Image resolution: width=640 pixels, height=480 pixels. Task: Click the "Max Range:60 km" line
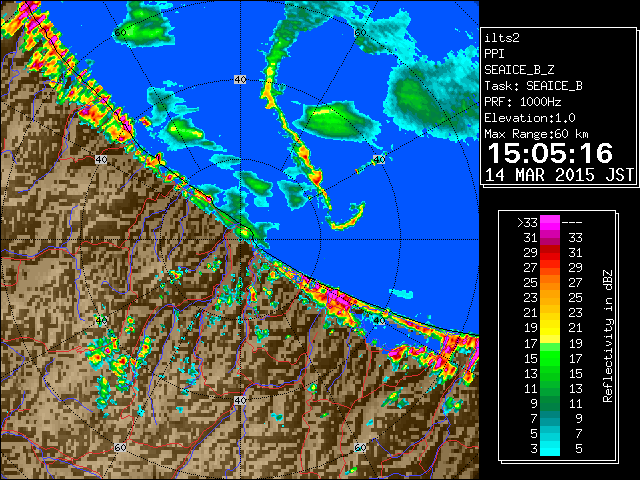[536, 134]
